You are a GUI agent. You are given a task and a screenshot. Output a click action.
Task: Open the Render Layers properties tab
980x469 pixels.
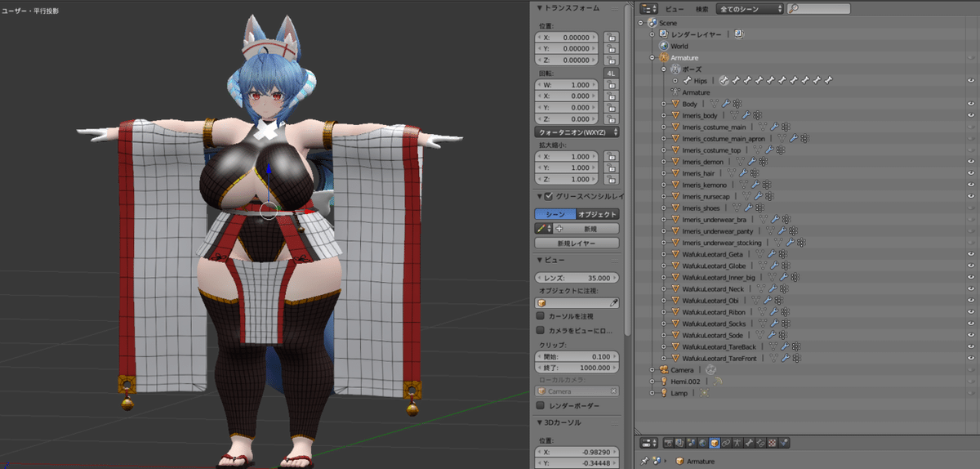click(679, 443)
